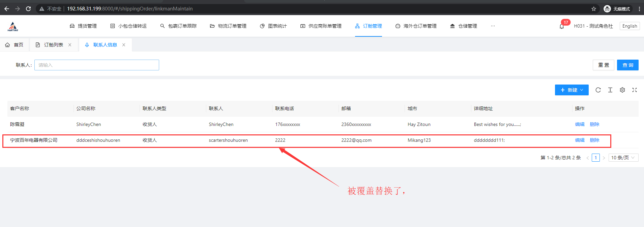Click the notification bell icon
Screen dimensions: 644x227
pyautogui.click(x=562, y=26)
